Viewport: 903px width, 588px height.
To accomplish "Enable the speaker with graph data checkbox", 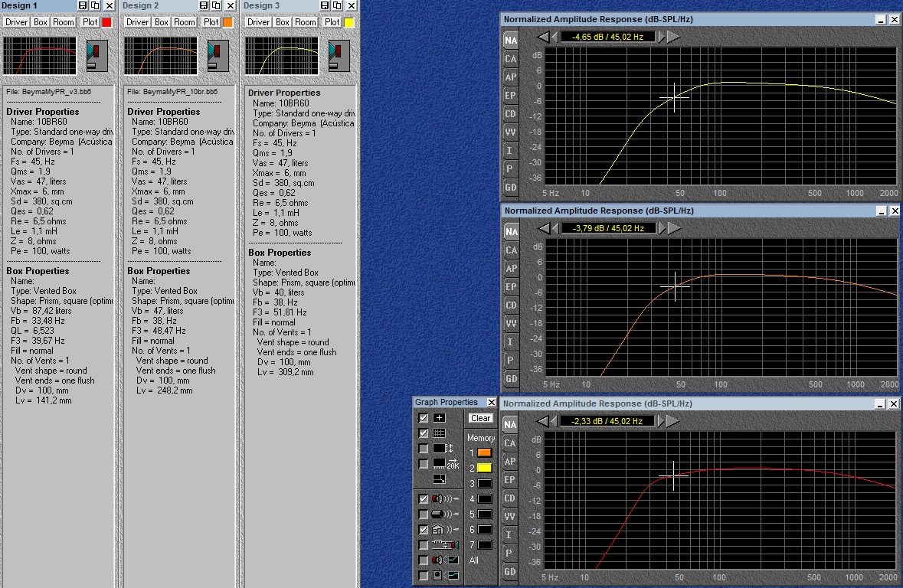I will (x=424, y=560).
